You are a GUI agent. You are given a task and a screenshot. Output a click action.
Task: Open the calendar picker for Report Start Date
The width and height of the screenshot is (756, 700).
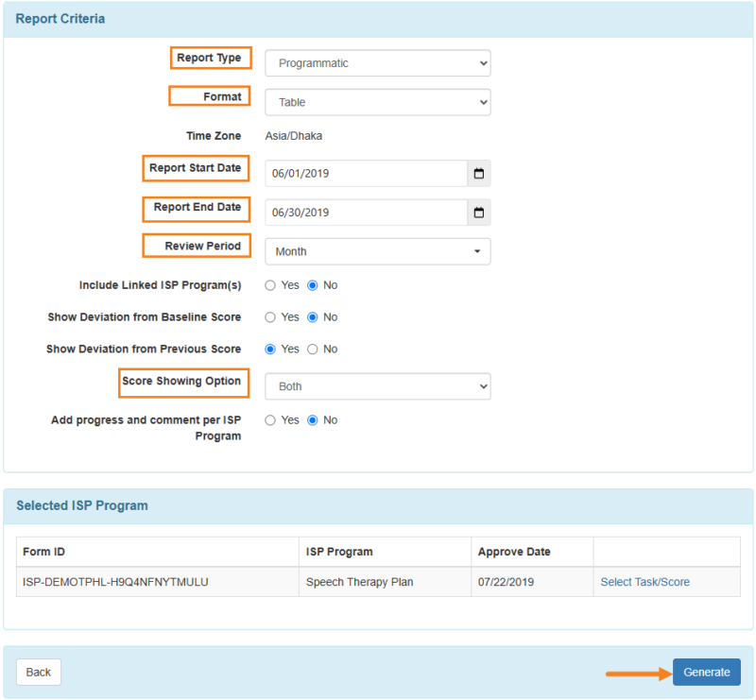478,173
